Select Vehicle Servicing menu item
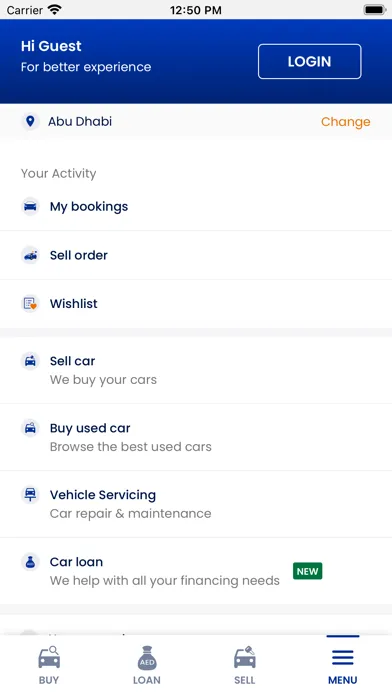 [196, 504]
